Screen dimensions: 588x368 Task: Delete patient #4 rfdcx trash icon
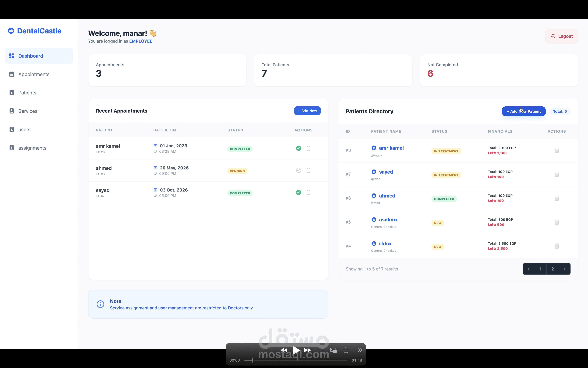557,246
